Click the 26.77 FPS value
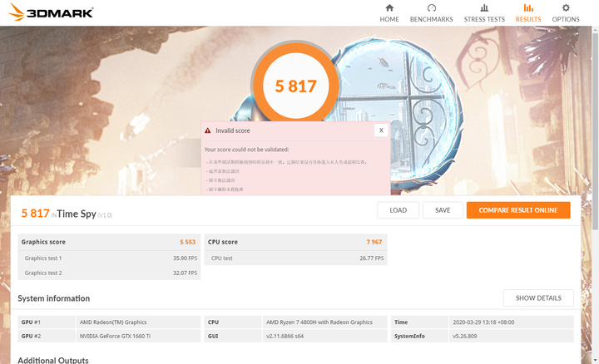Image resolution: width=599 pixels, height=364 pixels. pyautogui.click(x=371, y=258)
